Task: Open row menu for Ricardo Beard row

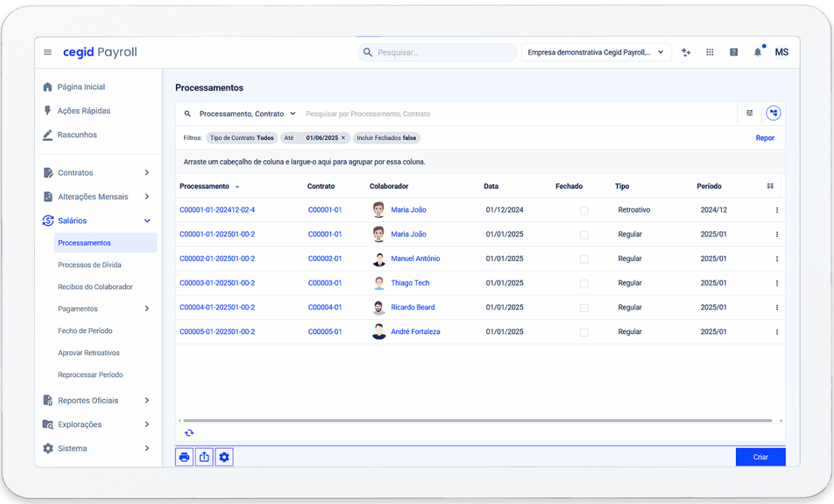Action: [x=777, y=308]
